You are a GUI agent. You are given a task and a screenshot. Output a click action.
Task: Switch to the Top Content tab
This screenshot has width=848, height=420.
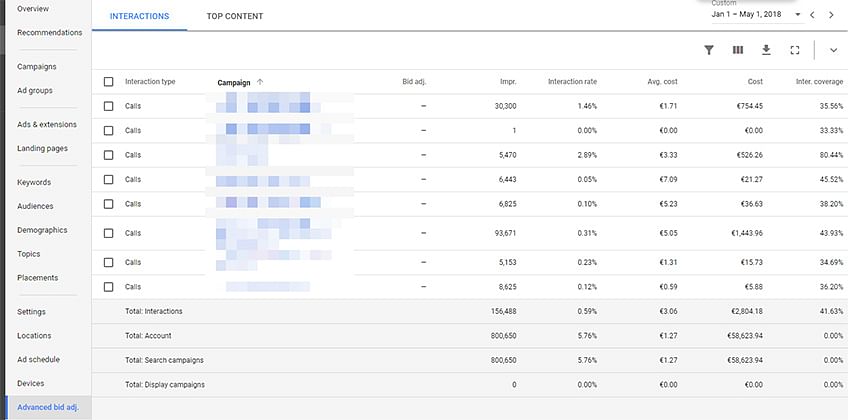(235, 16)
